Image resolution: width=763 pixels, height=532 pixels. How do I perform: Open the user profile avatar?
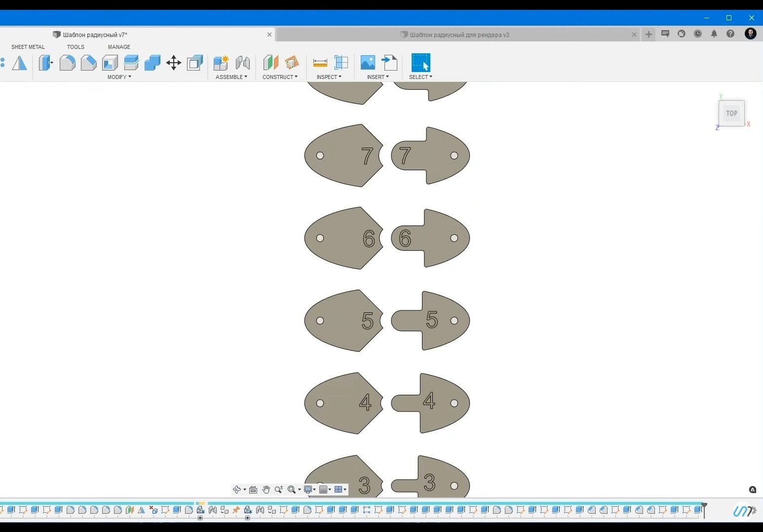[751, 34]
